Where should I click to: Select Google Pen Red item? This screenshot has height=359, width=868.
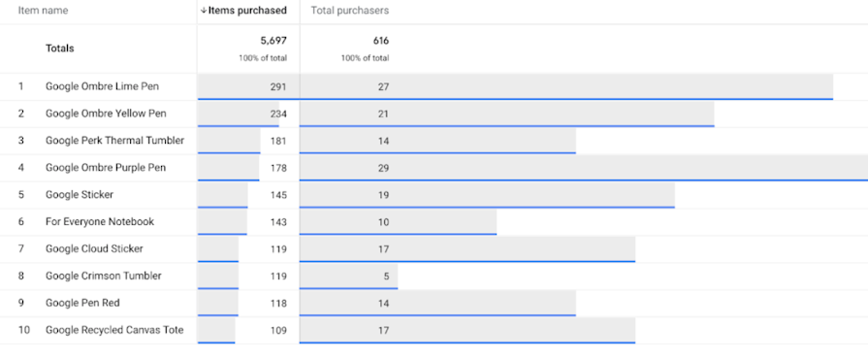82,303
